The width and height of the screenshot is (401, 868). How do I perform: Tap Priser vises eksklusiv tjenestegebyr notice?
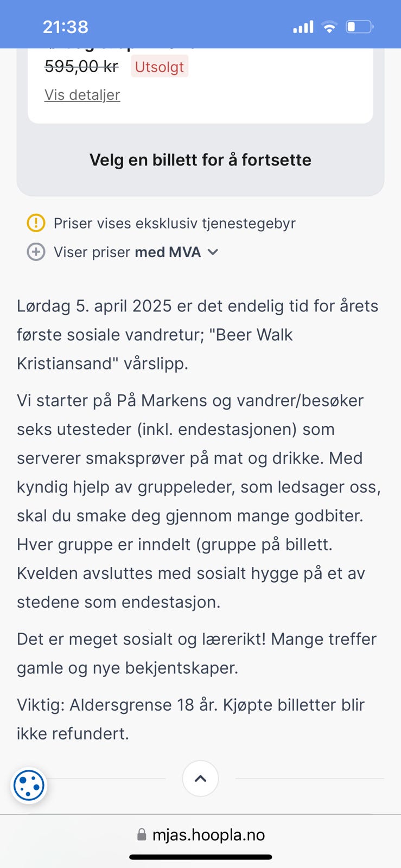tap(174, 223)
